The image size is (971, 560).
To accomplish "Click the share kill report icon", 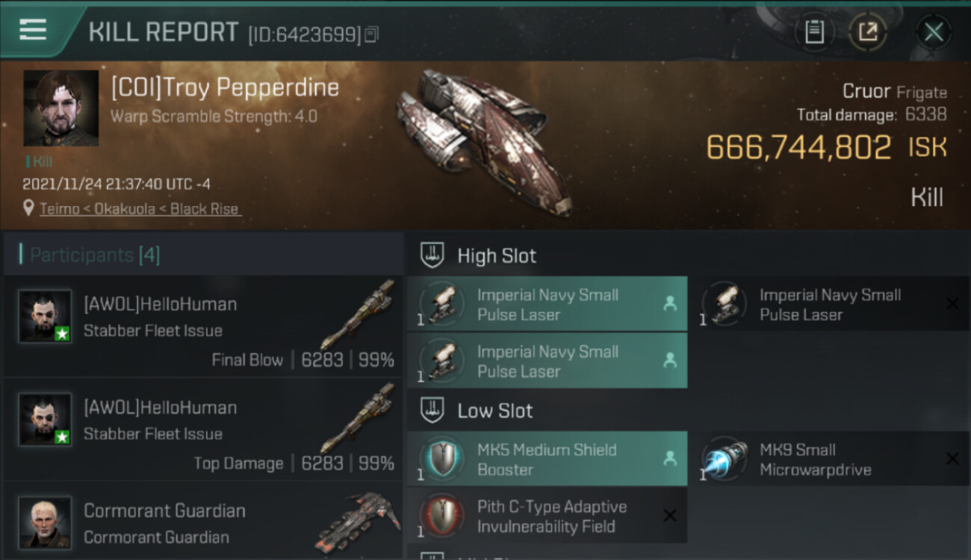I will pos(867,32).
